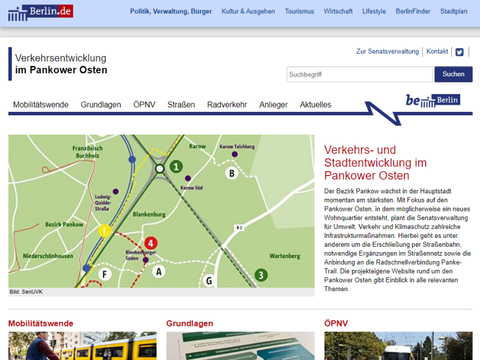Click Verkehrsentwicklung im Pankower Osten title
This screenshot has width=480, height=360.
pos(61,64)
